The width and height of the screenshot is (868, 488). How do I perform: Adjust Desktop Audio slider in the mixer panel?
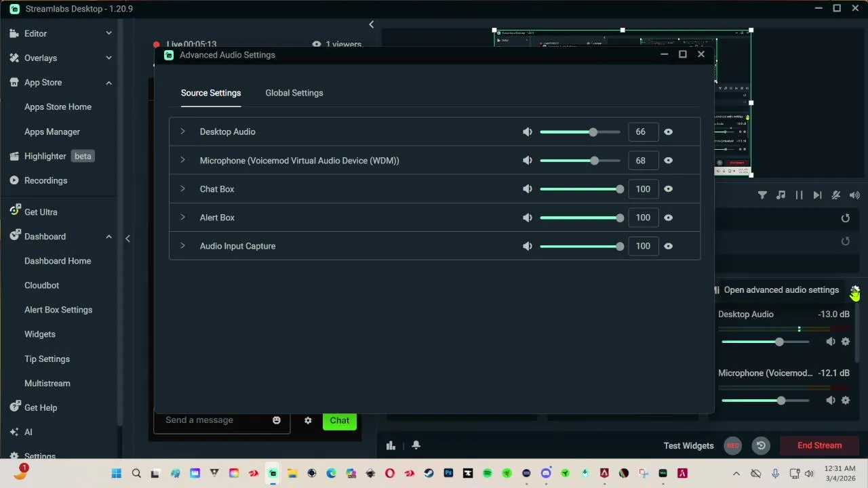coord(766,342)
